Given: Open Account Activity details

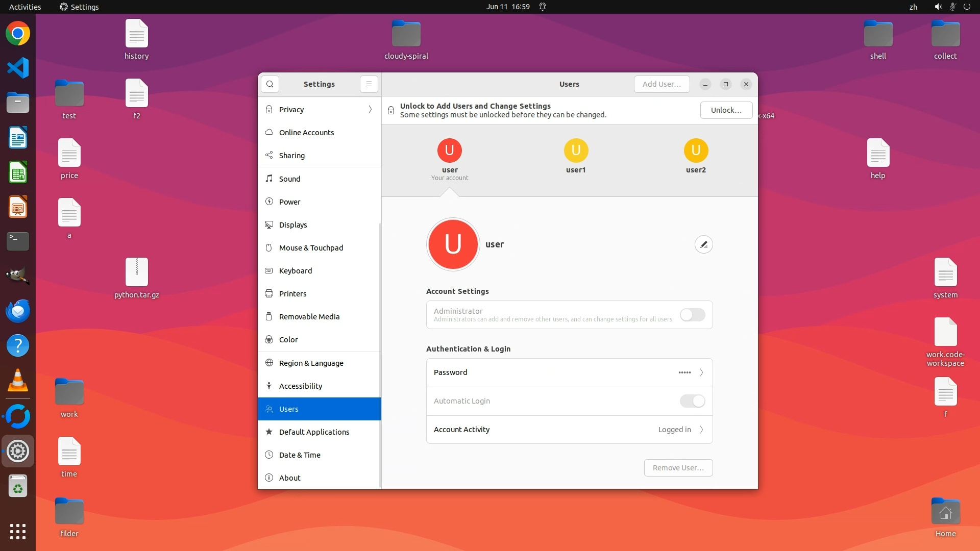Looking at the screenshot, I should pos(701,430).
